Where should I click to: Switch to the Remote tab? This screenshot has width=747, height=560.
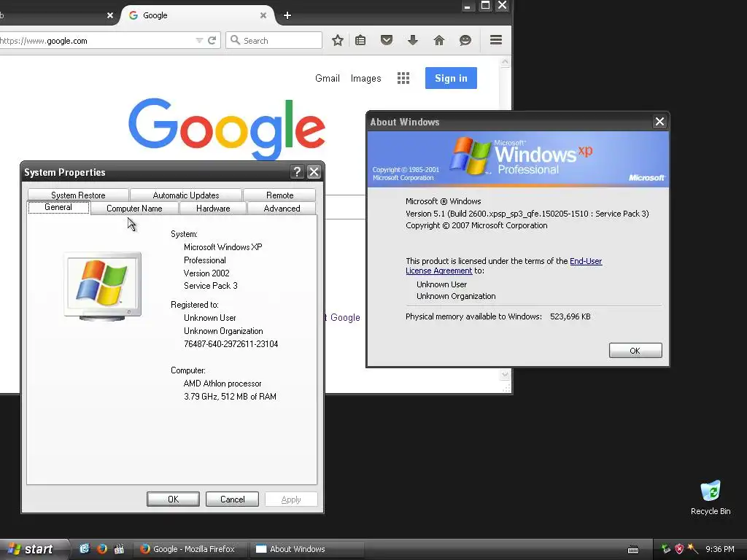click(279, 195)
